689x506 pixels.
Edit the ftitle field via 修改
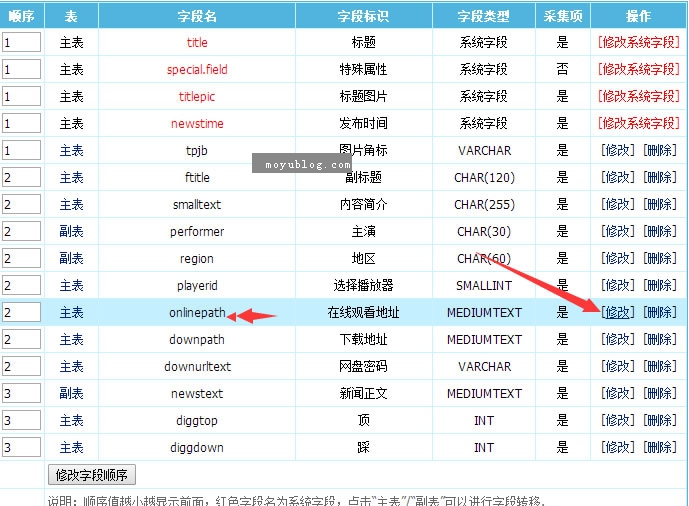click(x=617, y=178)
